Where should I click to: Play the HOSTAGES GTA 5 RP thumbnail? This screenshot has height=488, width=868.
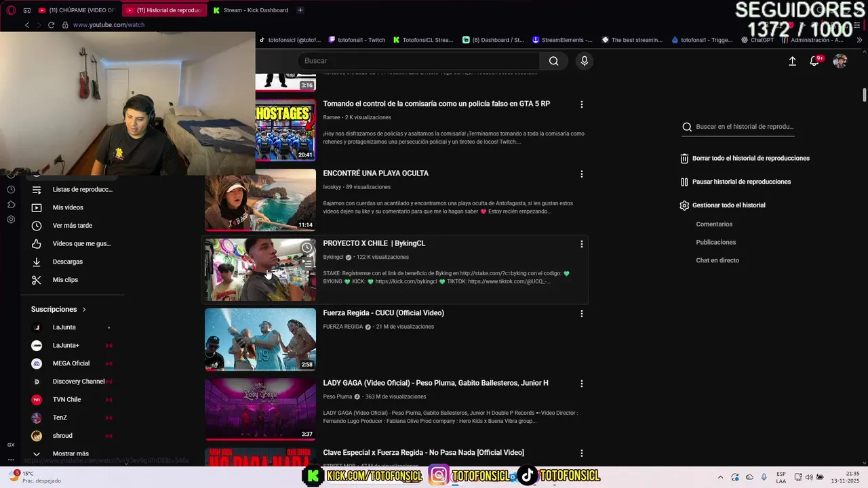pos(285,130)
